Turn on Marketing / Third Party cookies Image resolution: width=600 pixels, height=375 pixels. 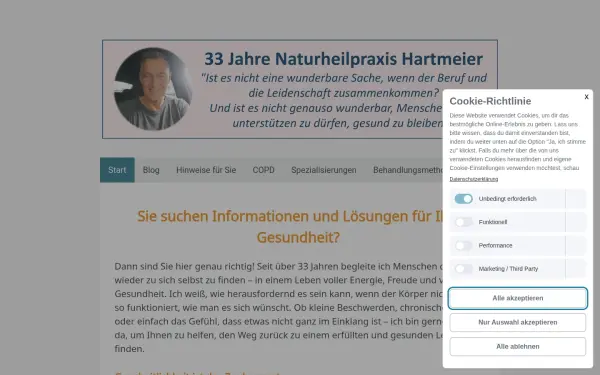coord(463,269)
